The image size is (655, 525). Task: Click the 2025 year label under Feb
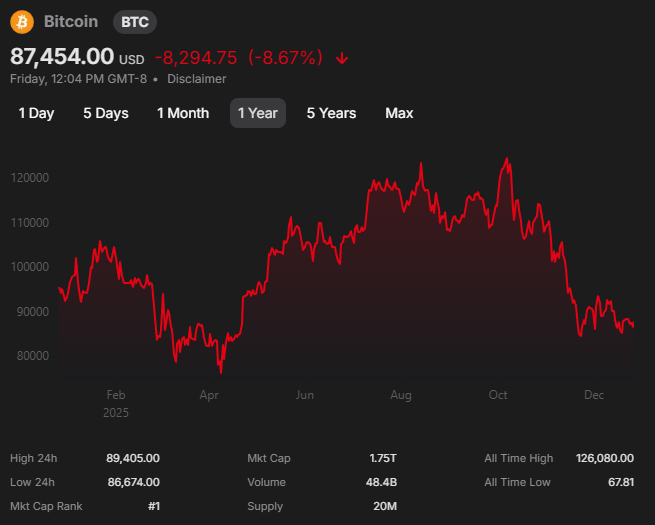pyautogui.click(x=116, y=413)
